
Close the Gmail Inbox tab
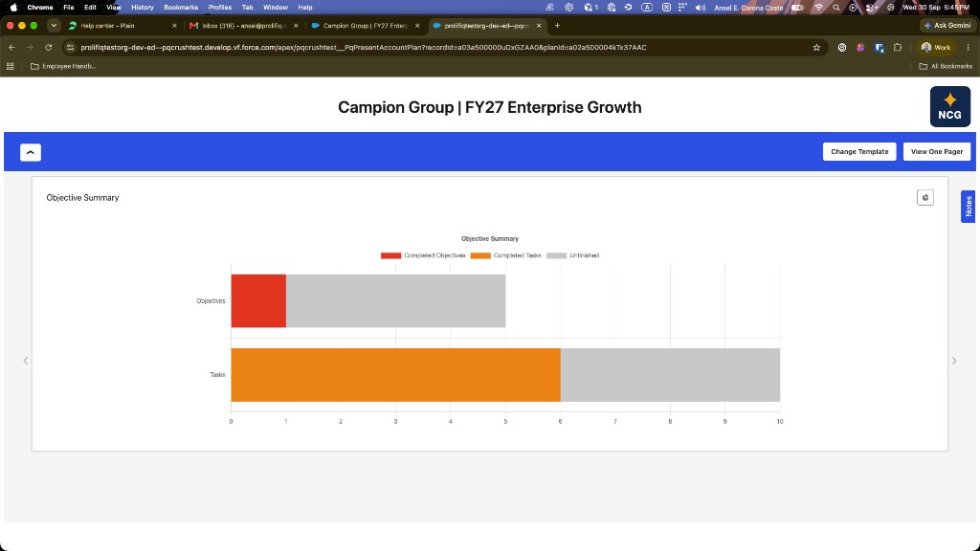pos(296,26)
